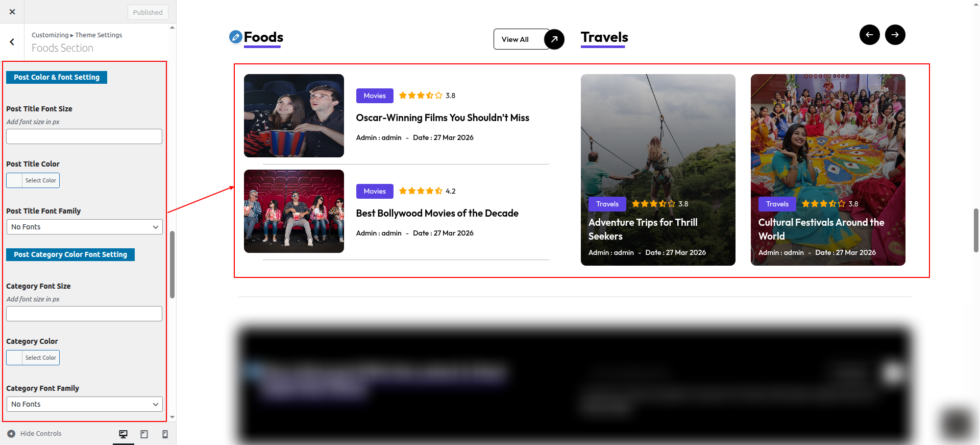980x445 pixels.
Task: Open the Adventure Trips for Thrill Seekers thumbnail
Action: pos(657,133)
